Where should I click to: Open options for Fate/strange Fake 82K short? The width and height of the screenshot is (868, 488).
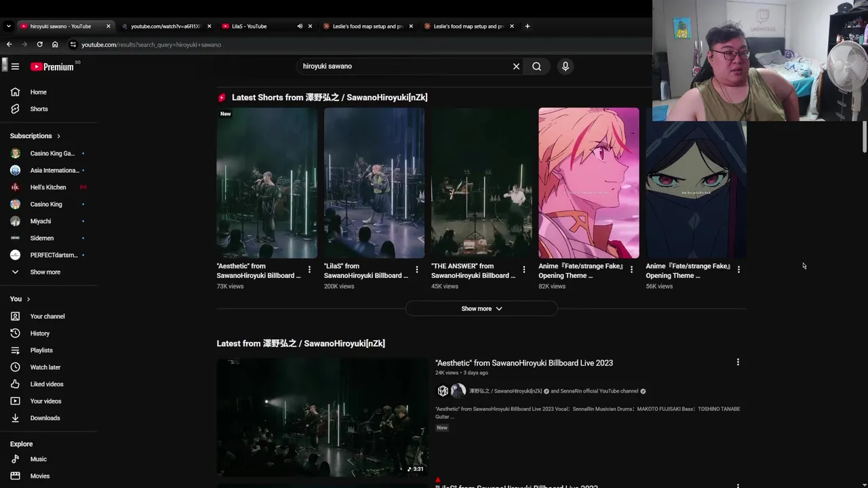pos(631,270)
